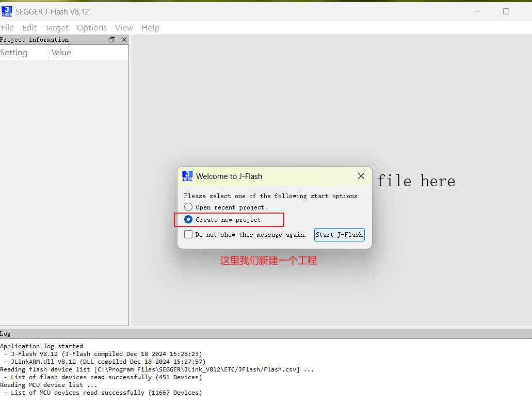Close the Project information panel

[x=124, y=40]
